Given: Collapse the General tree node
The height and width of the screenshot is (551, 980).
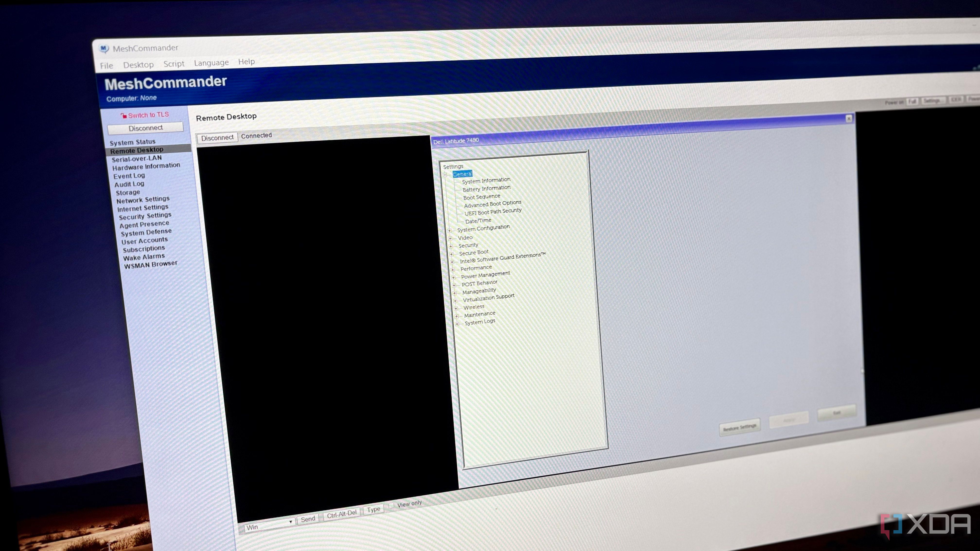Looking at the screenshot, I should pos(445,175).
